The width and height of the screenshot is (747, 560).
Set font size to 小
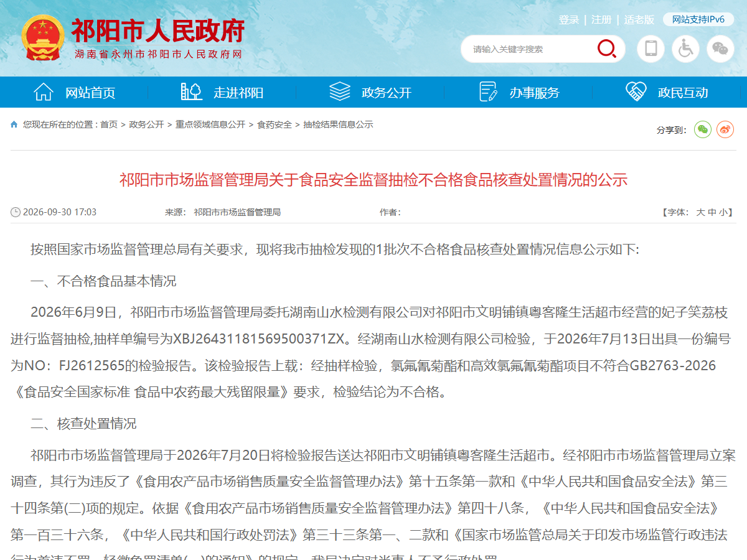[x=723, y=212]
